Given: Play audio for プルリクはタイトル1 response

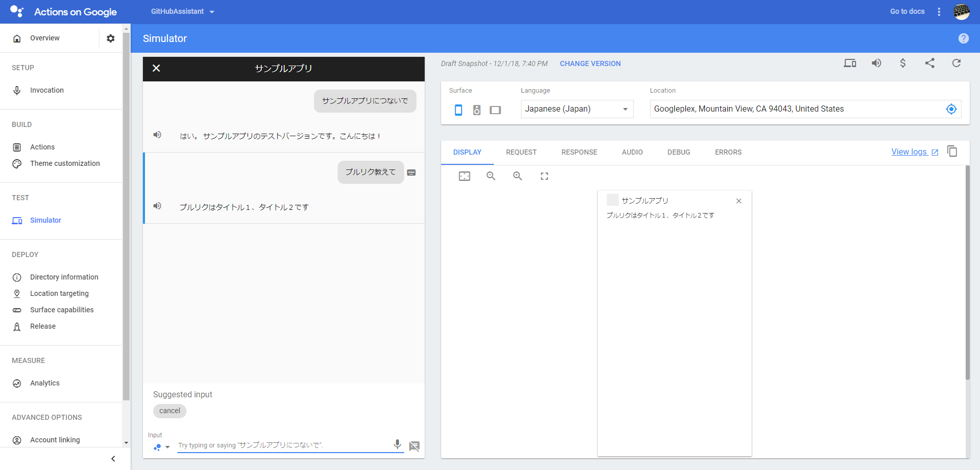Looking at the screenshot, I should (157, 206).
